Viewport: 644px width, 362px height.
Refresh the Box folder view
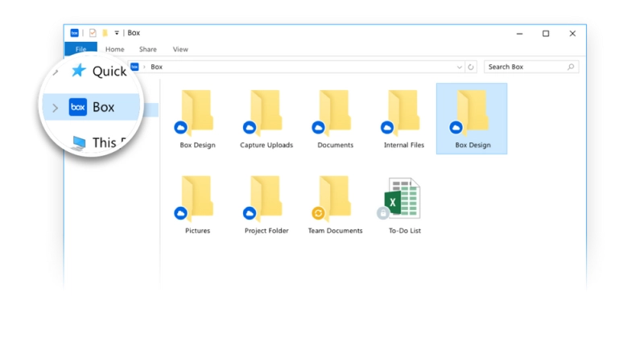pos(471,67)
